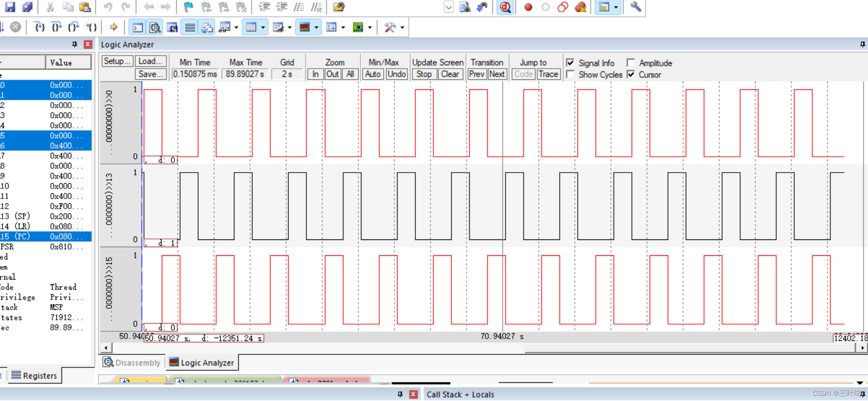
Task: Toggle the Registers Window toolbar icon
Action: [190, 27]
